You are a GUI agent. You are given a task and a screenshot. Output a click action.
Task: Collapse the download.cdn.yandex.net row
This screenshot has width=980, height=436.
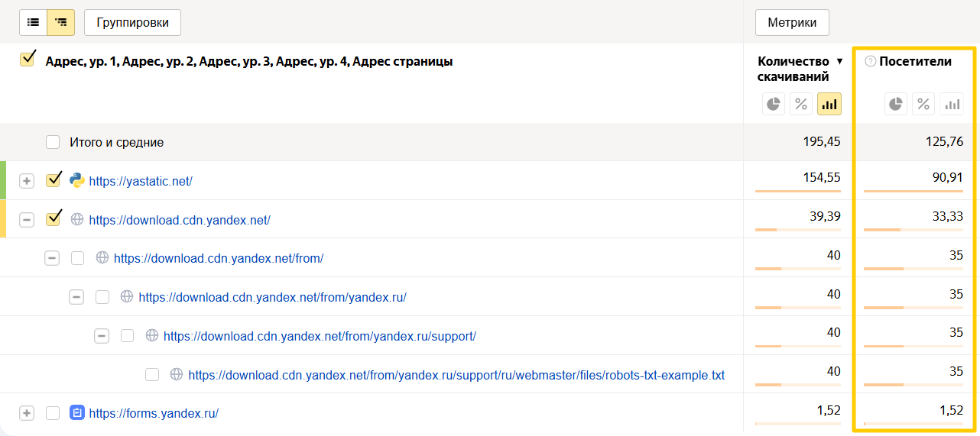[27, 220]
